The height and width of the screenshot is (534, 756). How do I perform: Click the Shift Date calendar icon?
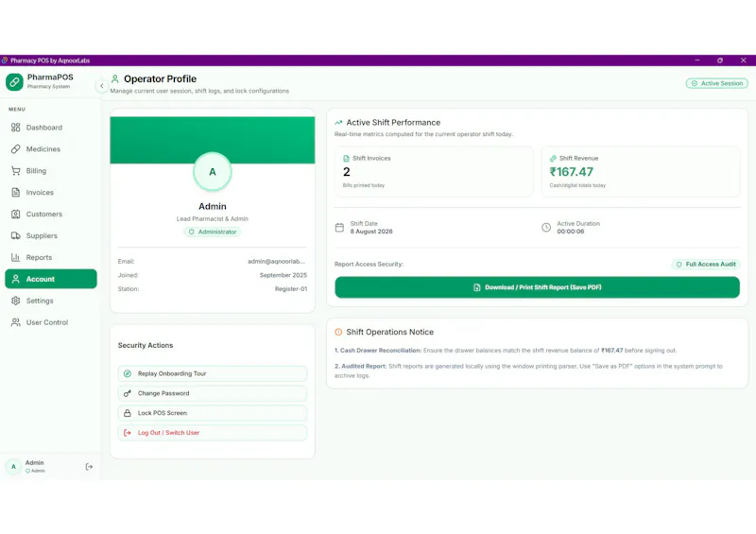339,228
